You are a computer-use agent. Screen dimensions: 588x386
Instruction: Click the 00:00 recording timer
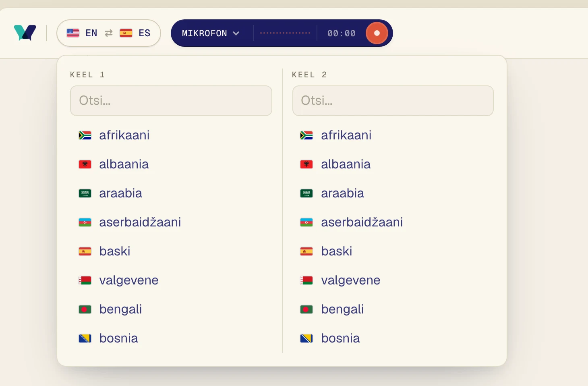(x=342, y=33)
